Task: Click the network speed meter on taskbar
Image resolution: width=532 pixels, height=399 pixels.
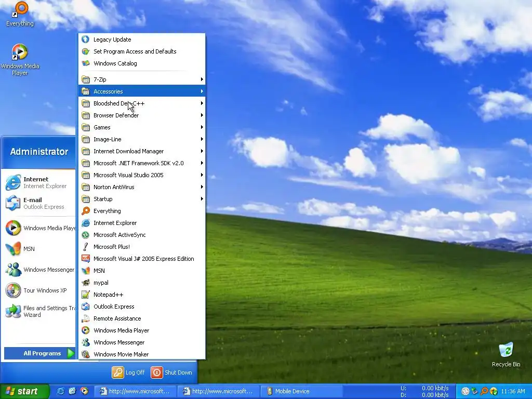Action: (425, 391)
